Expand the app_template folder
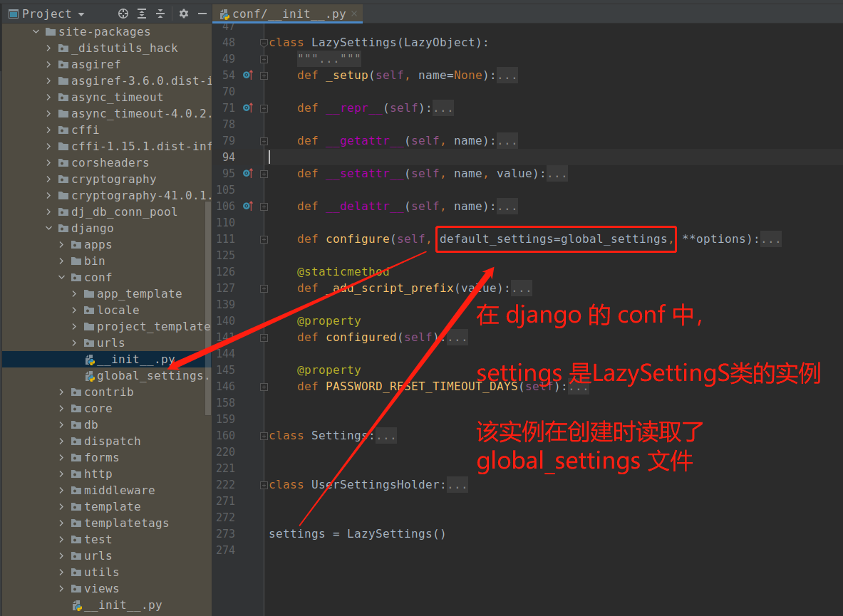 (75, 294)
